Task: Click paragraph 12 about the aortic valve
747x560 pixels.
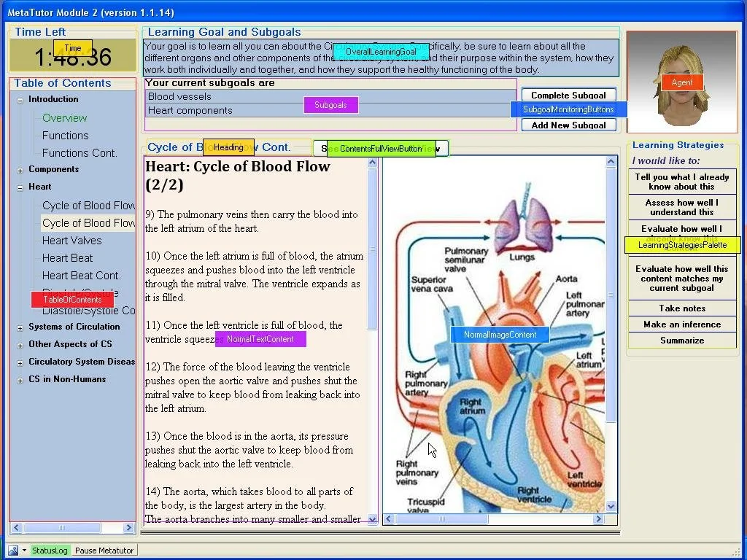Action: (x=252, y=388)
